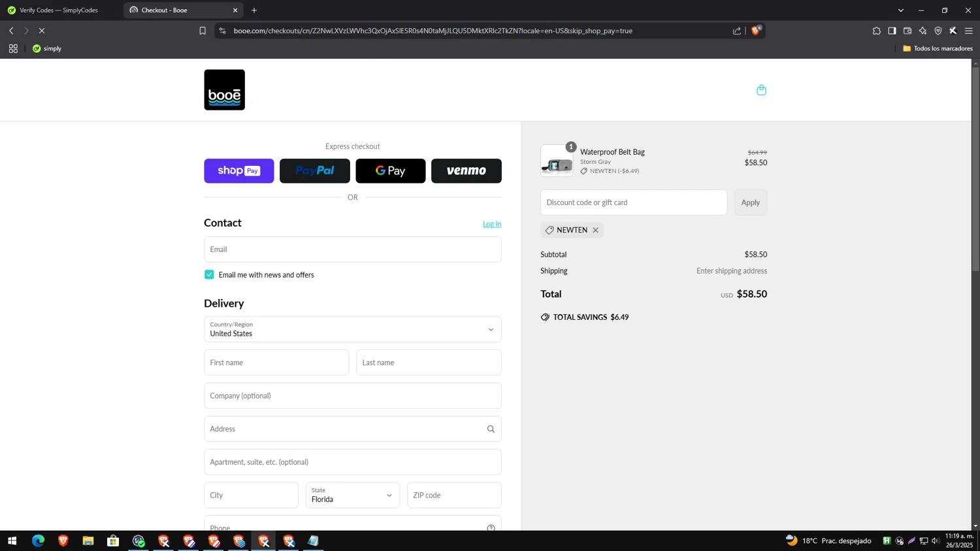Open the tab search dropdown arrow
This screenshot has height=551, width=980.
coord(900,10)
